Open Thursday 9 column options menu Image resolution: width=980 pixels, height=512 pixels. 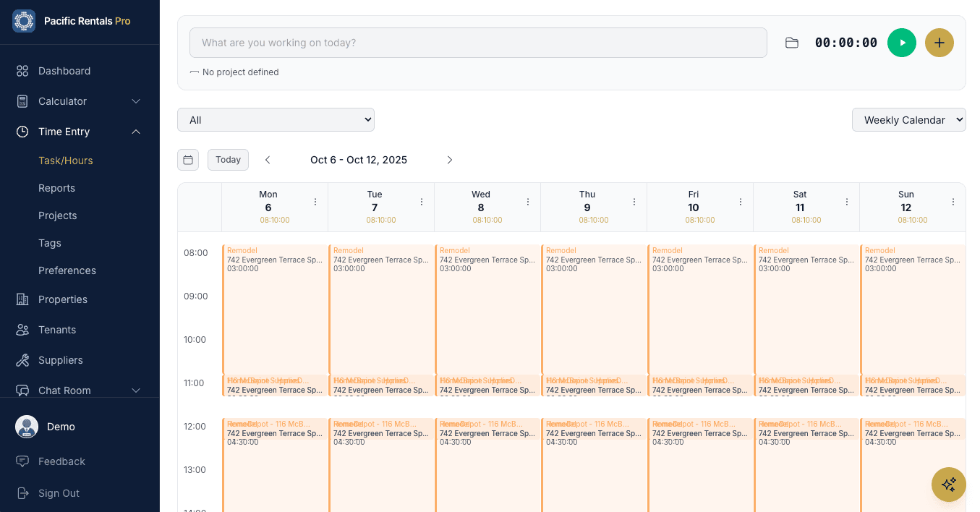point(634,202)
